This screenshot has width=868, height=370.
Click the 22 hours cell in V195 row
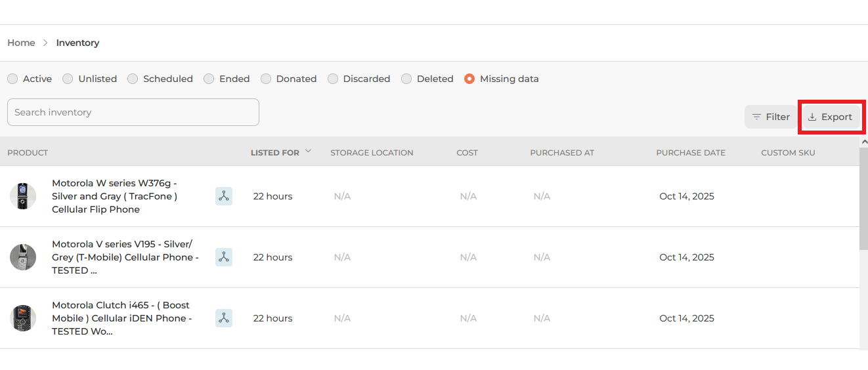(272, 257)
